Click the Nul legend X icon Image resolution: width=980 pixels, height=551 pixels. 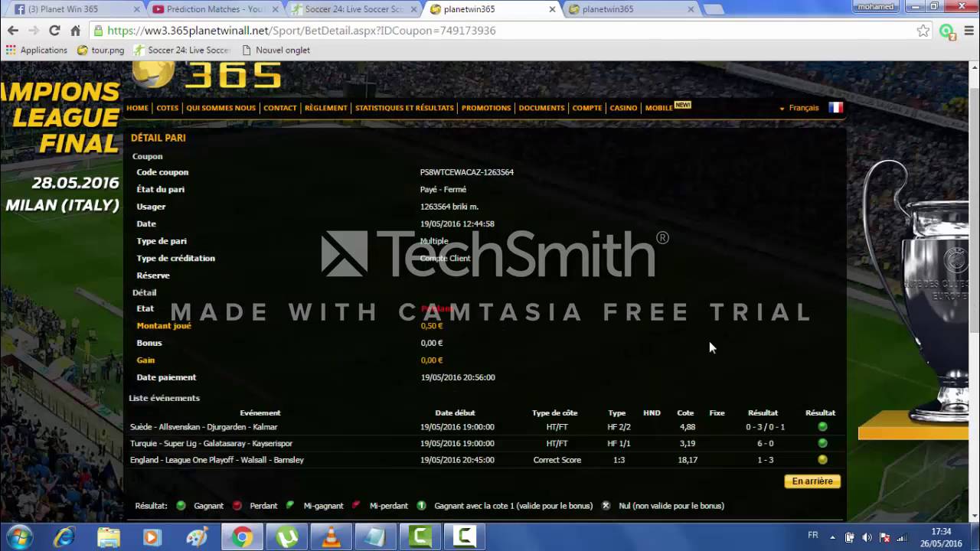pyautogui.click(x=606, y=506)
